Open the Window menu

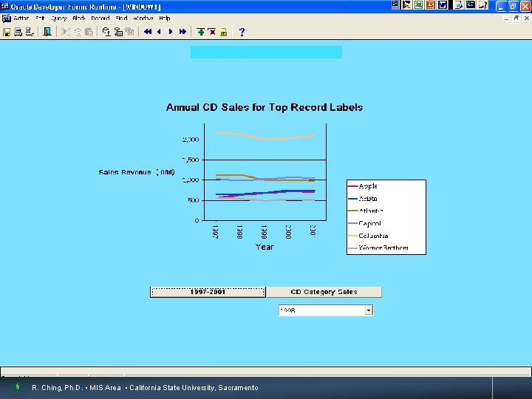(143, 18)
